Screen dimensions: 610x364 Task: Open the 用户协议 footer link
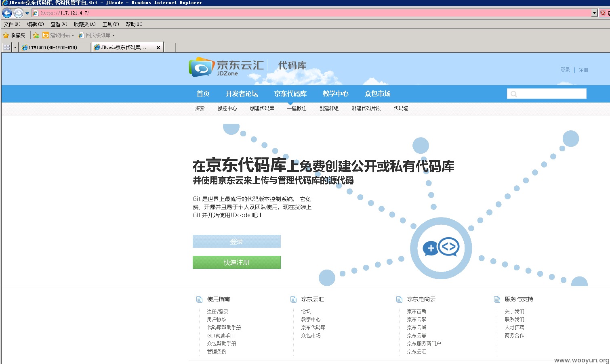click(217, 319)
